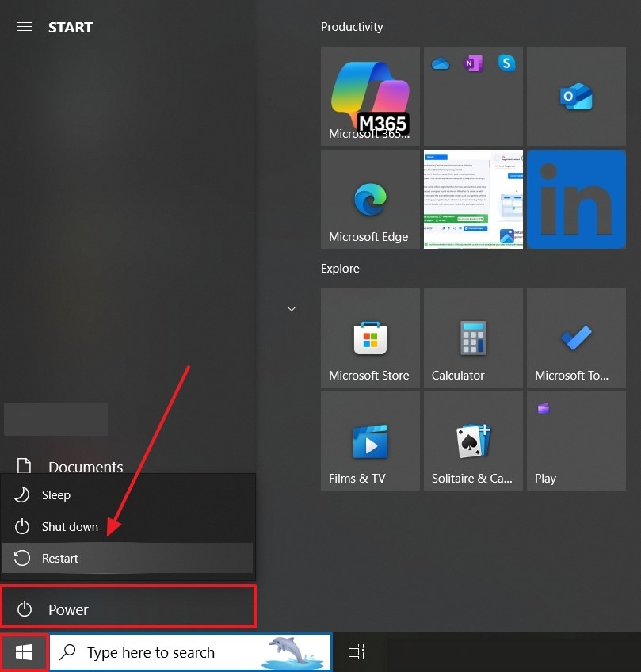
Task: Click the down chevron beside tiles
Action: [292, 308]
